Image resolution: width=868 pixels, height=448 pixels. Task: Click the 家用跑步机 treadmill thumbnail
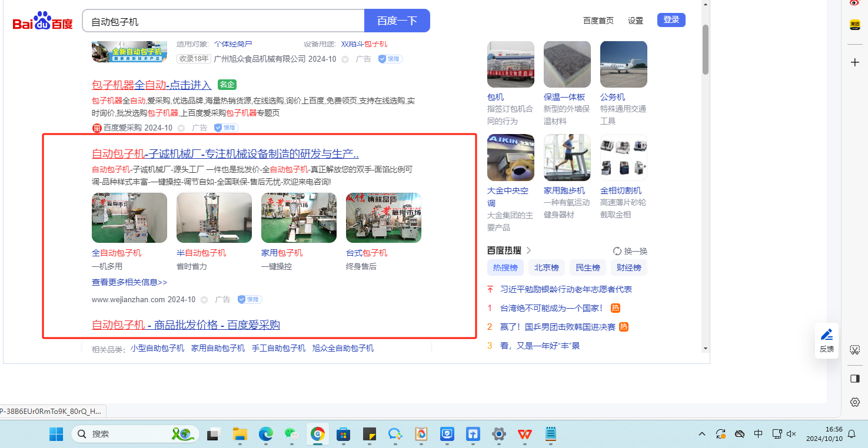coord(567,158)
